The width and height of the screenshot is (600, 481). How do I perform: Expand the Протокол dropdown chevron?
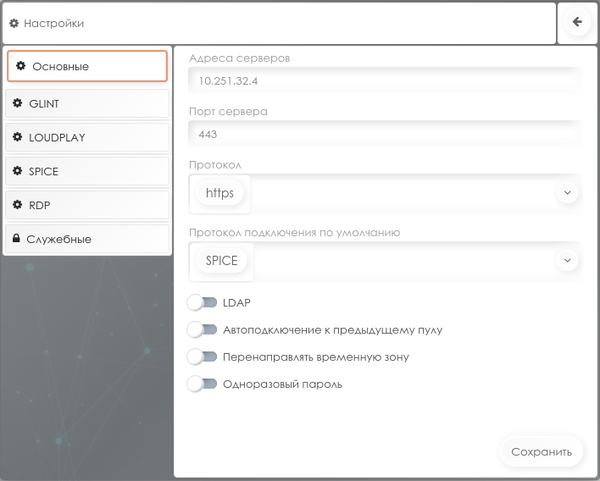tap(567, 192)
